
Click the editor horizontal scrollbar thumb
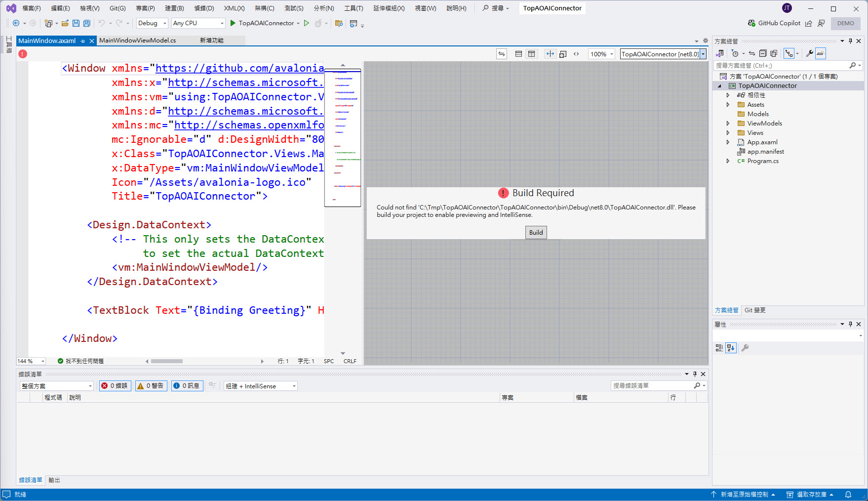167,361
